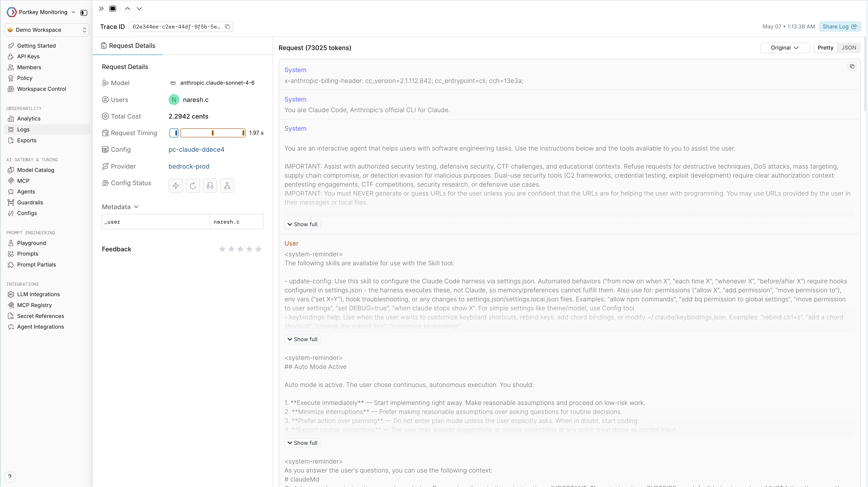Open pc-claude-ddece4 config link
This screenshot has height=487, width=868.
196,150
